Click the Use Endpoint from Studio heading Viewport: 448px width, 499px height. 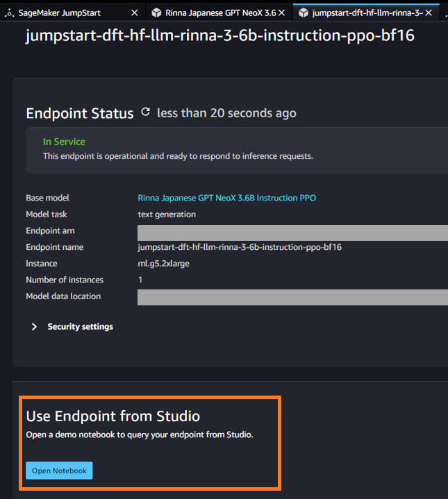(113, 416)
